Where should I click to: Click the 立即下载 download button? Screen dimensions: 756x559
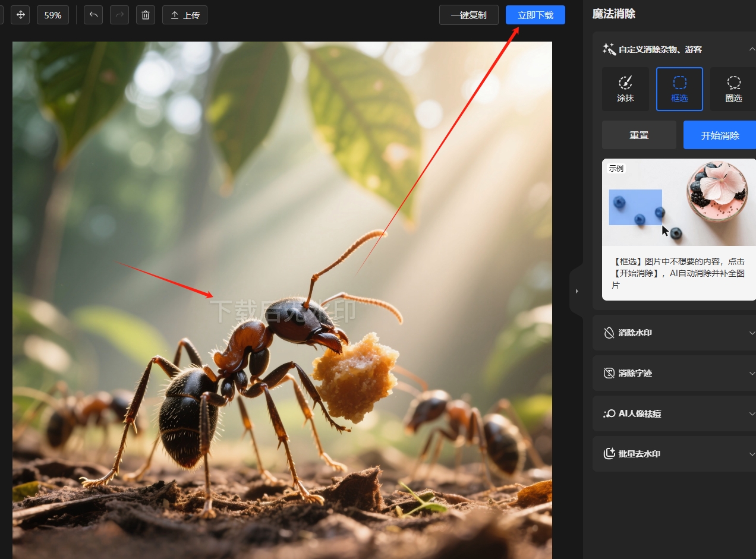click(535, 15)
